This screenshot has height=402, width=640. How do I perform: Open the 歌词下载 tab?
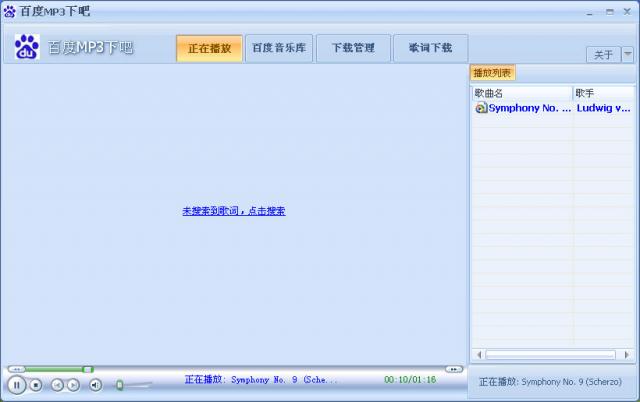pyautogui.click(x=430, y=48)
